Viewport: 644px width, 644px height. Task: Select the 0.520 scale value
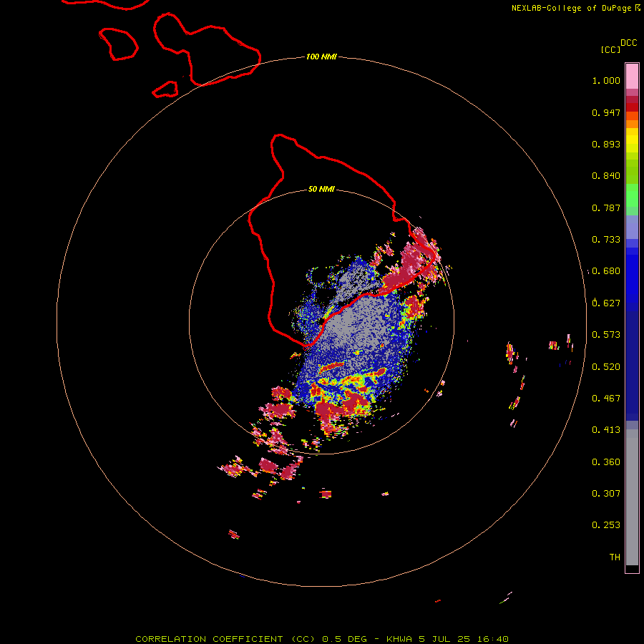[606, 367]
